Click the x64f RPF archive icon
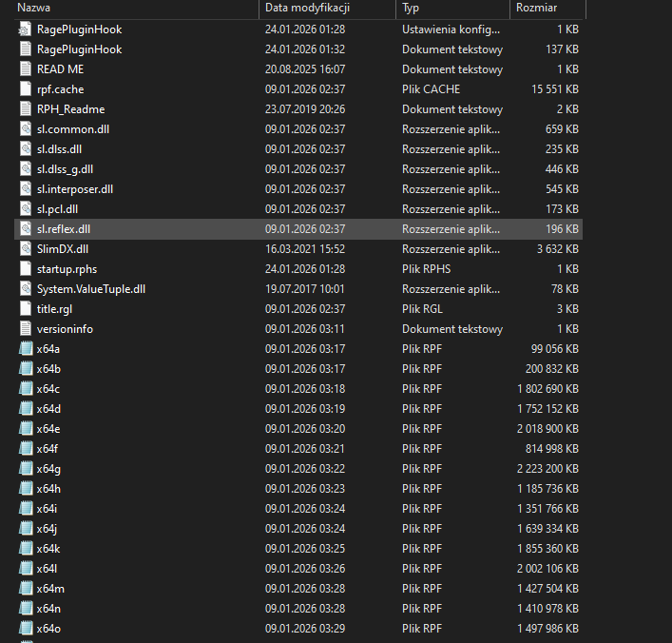 coord(26,449)
